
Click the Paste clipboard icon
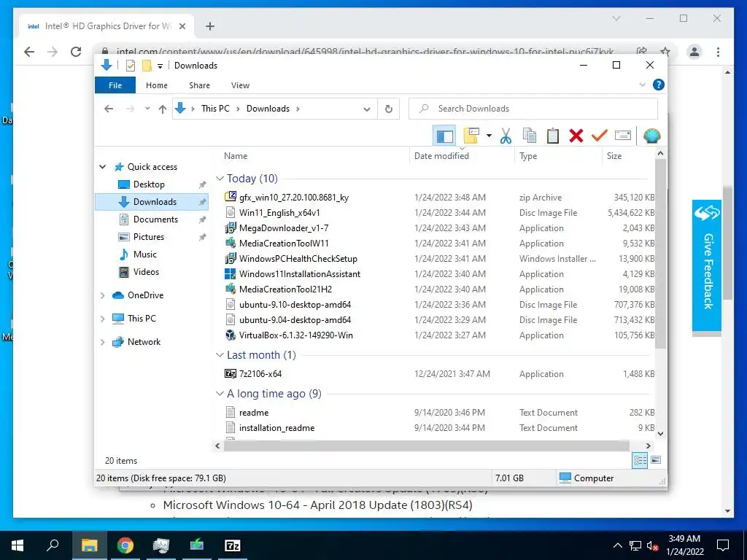[553, 136]
